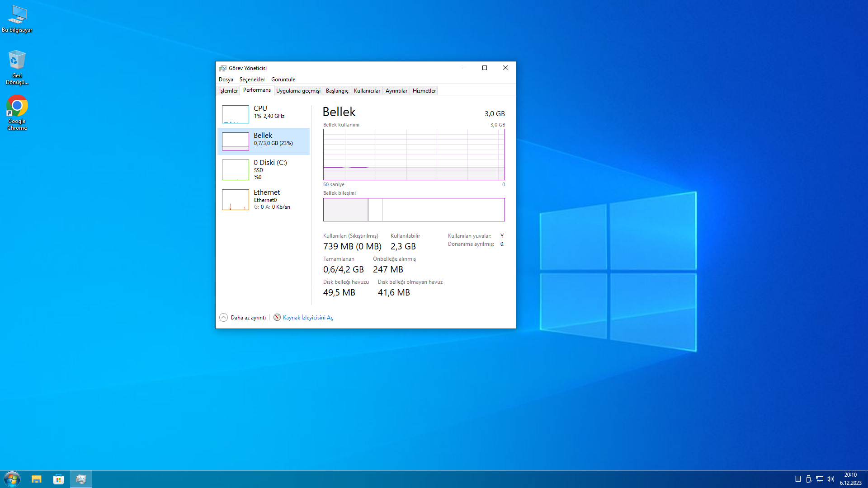
Task: Click the Bellek kullanımı graph
Action: tap(414, 155)
